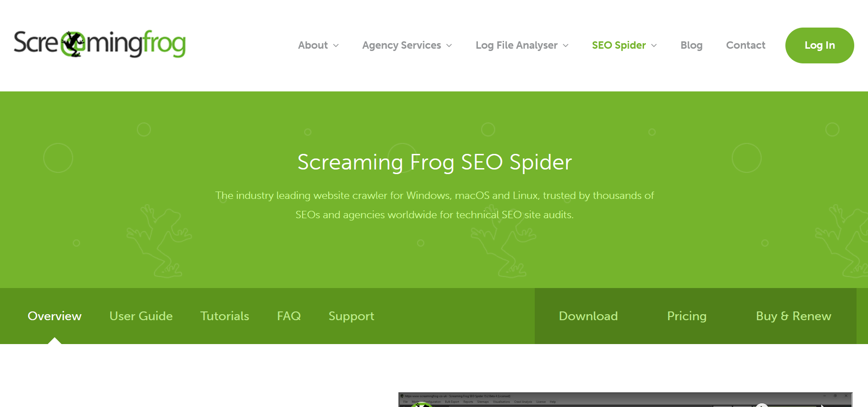
Task: Click the Screaming Frog logo
Action: click(x=100, y=44)
